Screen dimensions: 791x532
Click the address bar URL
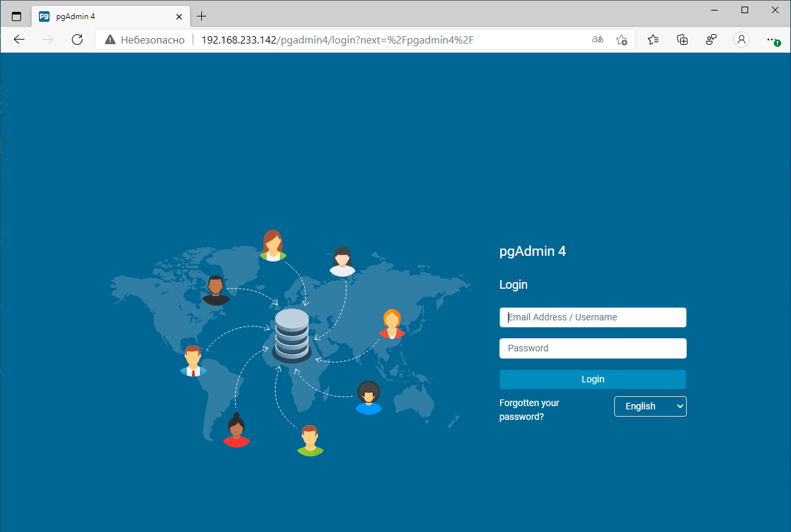coord(336,40)
